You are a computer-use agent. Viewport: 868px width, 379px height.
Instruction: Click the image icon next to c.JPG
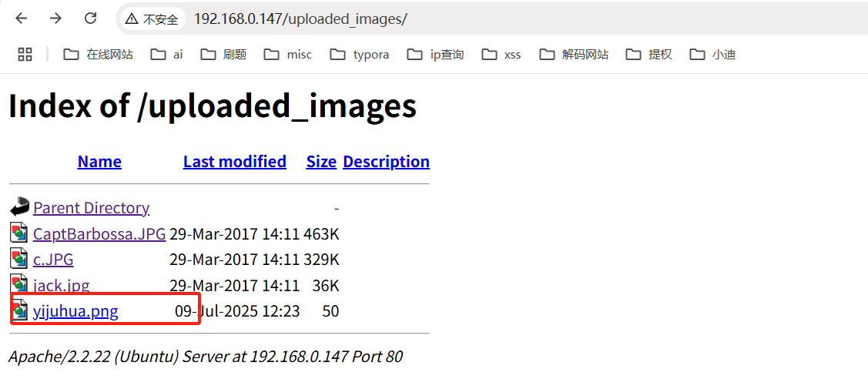pyautogui.click(x=19, y=259)
